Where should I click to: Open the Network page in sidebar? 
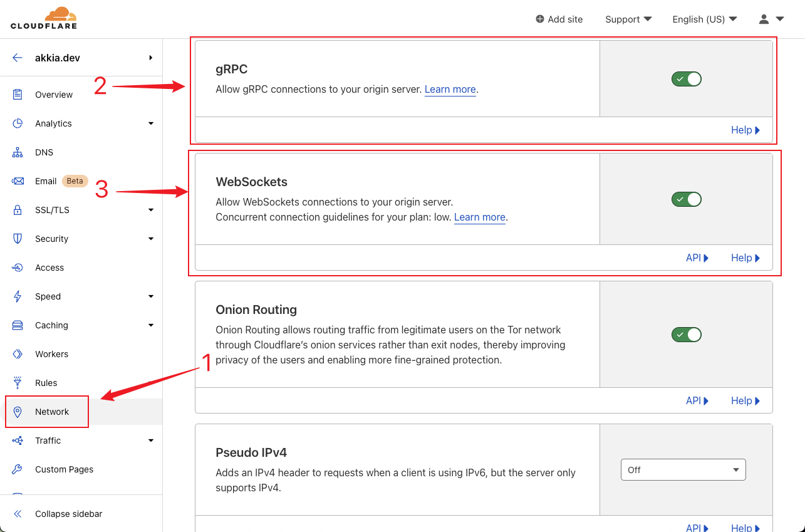click(52, 412)
